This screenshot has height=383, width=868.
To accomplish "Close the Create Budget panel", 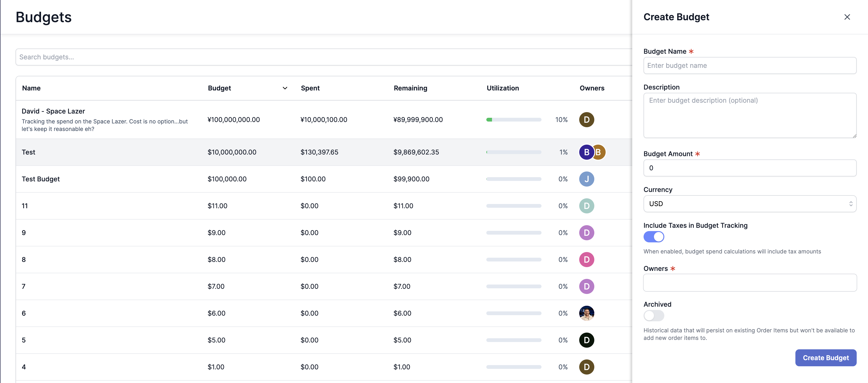I will click(x=847, y=17).
